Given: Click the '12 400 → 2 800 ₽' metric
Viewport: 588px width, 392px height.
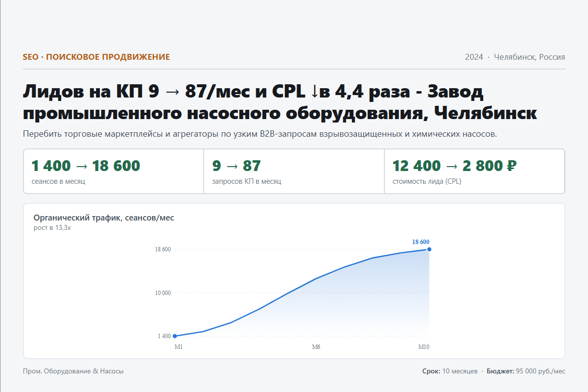Looking at the screenshot, I should 455,166.
